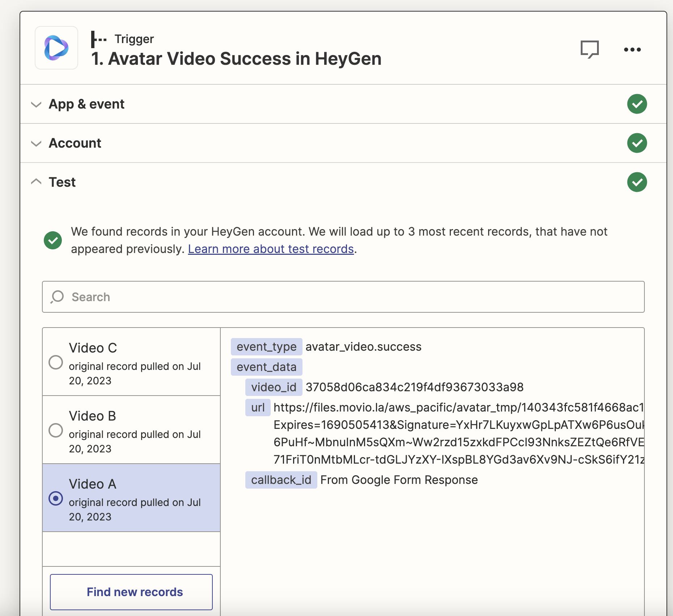Open the comment bubble icon
The image size is (673, 616).
coord(589,49)
